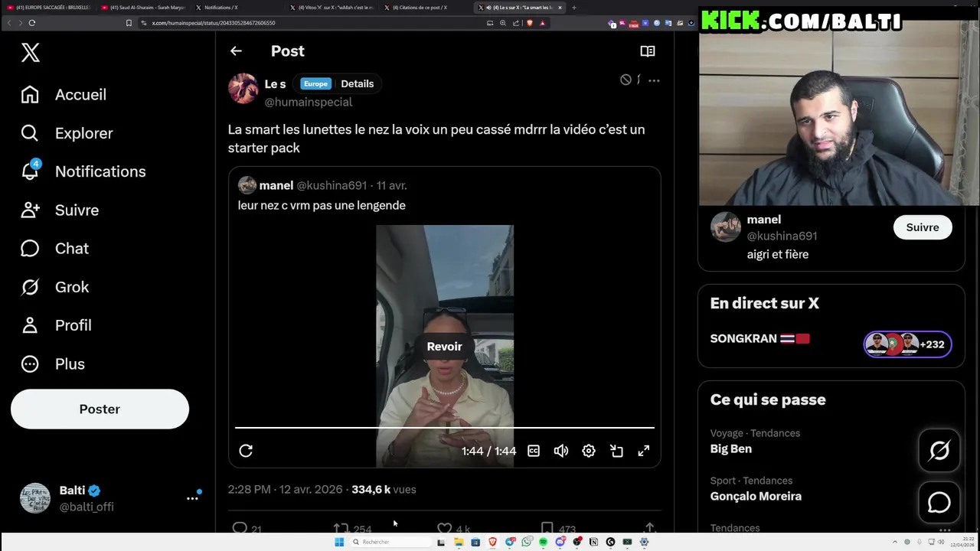The width and height of the screenshot is (980, 551).
Task: Click Revoir to replay the video
Action: pos(444,347)
